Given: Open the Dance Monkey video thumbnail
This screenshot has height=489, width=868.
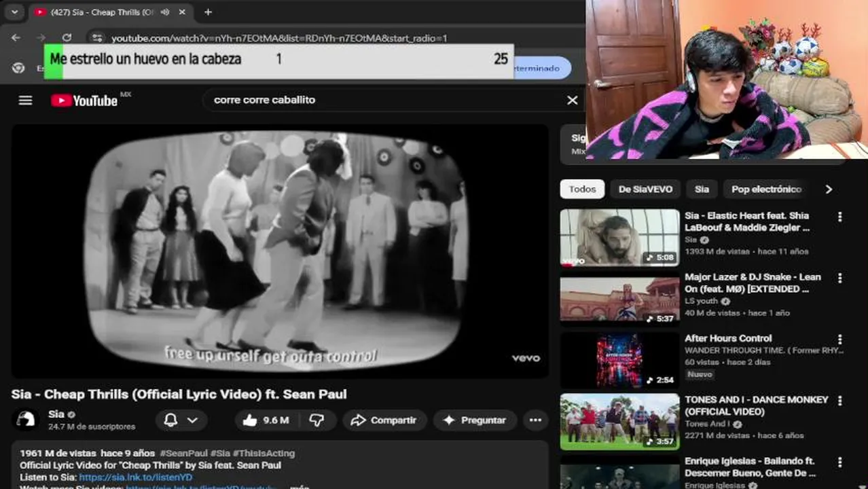Looking at the screenshot, I should tap(619, 422).
